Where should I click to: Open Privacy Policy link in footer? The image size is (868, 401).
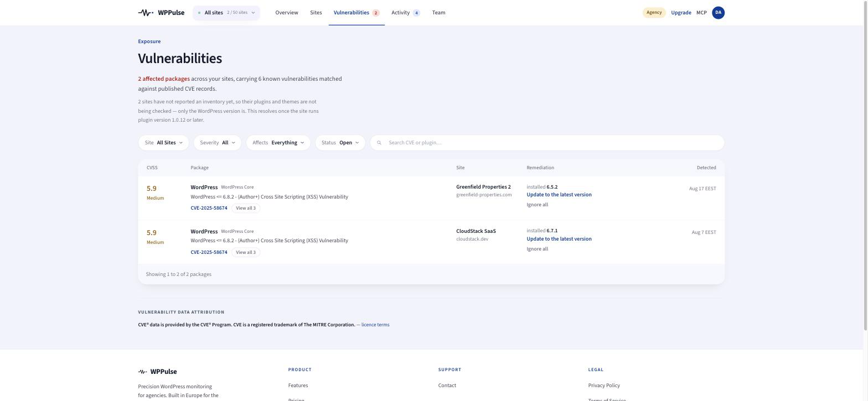[604, 386]
